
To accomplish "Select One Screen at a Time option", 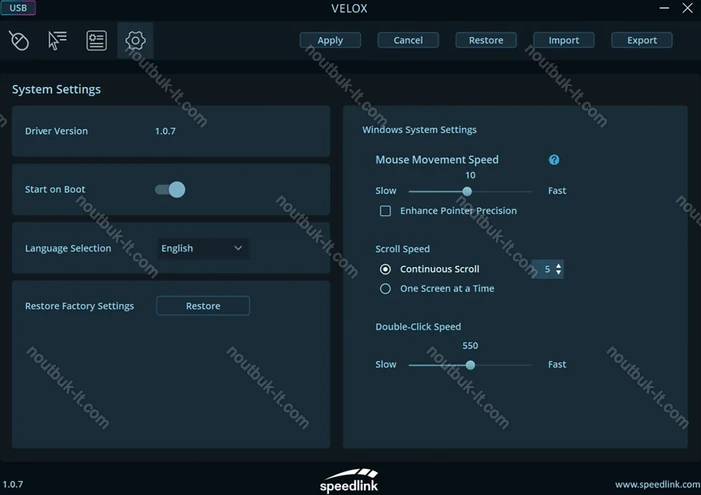I will 385,289.
